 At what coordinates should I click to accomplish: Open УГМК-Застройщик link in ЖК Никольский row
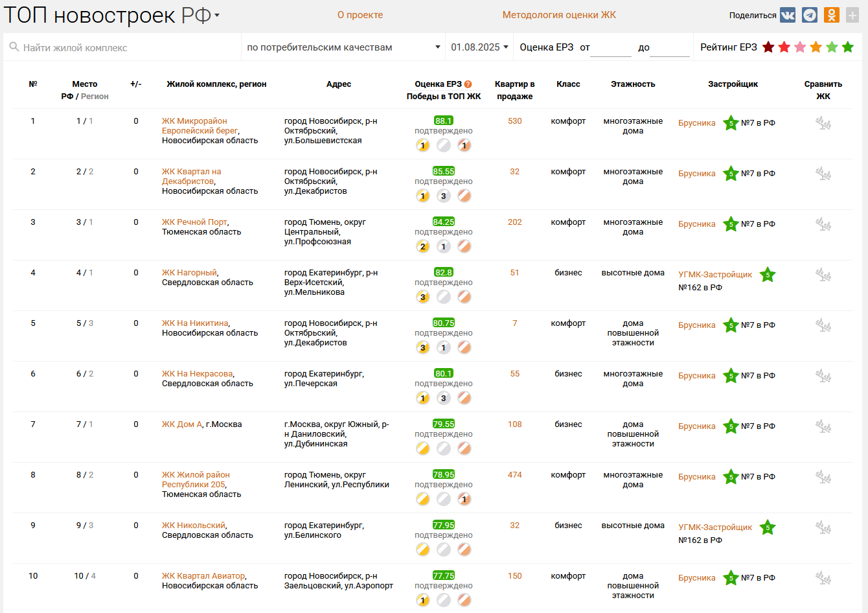(x=715, y=527)
